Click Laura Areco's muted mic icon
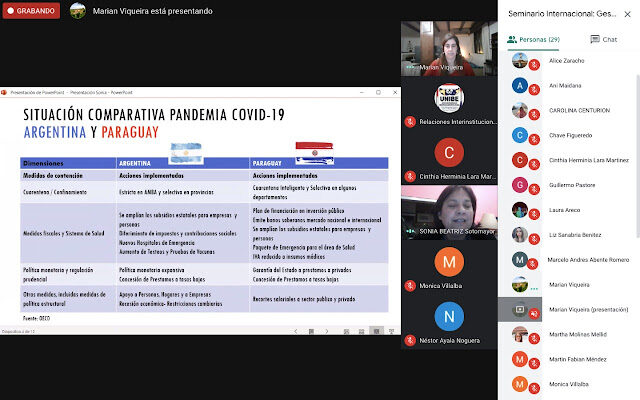 [534, 214]
